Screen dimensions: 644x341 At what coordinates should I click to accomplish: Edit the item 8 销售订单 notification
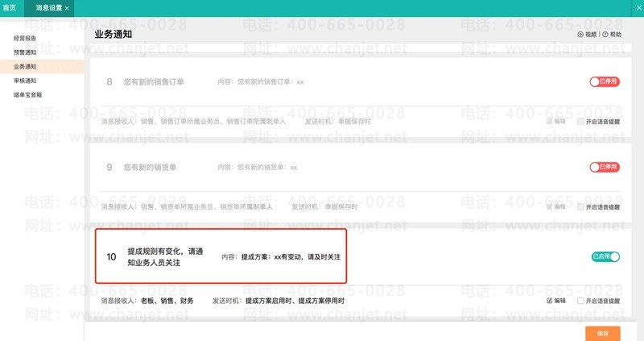556,122
